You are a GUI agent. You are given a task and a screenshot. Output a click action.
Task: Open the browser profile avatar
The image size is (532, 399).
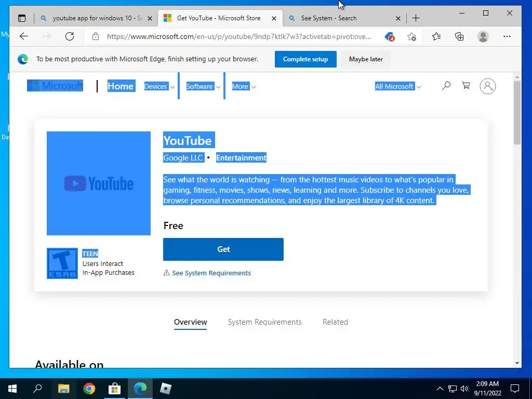click(x=483, y=36)
